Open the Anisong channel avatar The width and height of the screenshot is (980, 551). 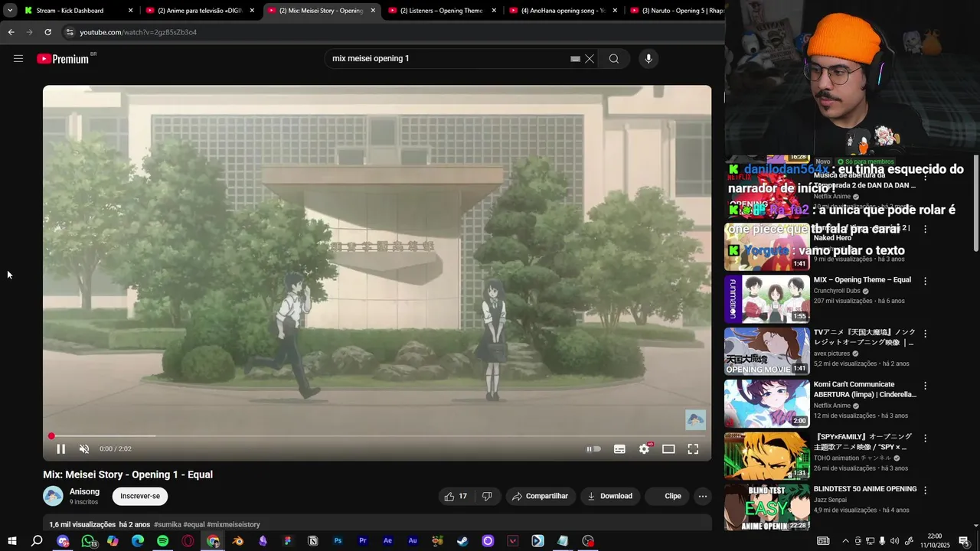tap(53, 496)
